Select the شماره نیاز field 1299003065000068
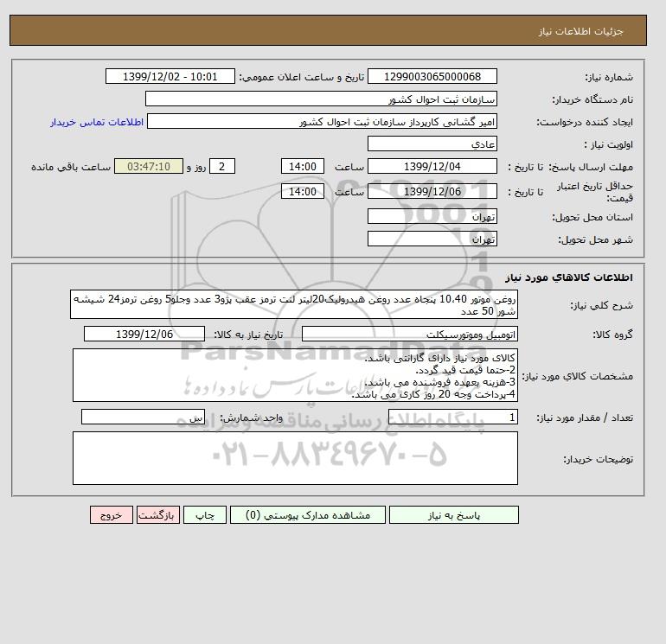The height and width of the screenshot is (644, 666). point(432,77)
